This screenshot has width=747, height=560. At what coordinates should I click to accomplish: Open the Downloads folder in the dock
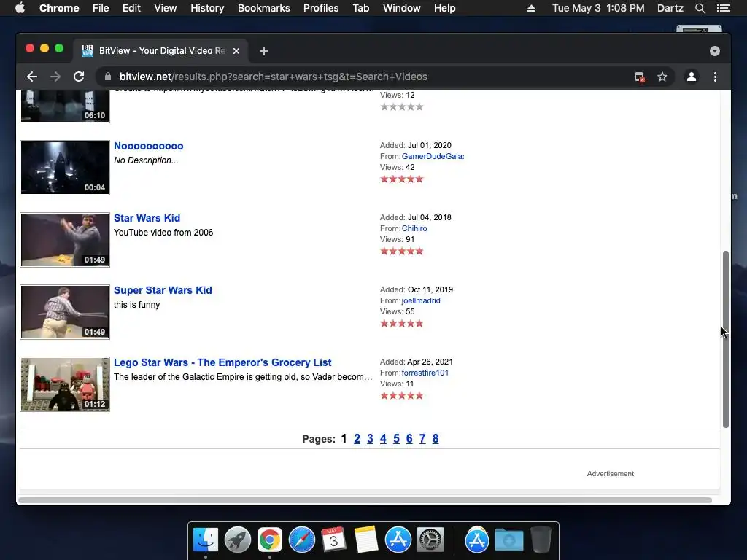(x=508, y=540)
